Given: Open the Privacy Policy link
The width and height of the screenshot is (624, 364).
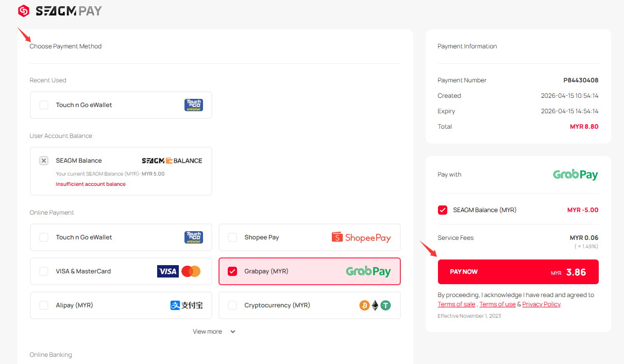Looking at the screenshot, I should 541,304.
